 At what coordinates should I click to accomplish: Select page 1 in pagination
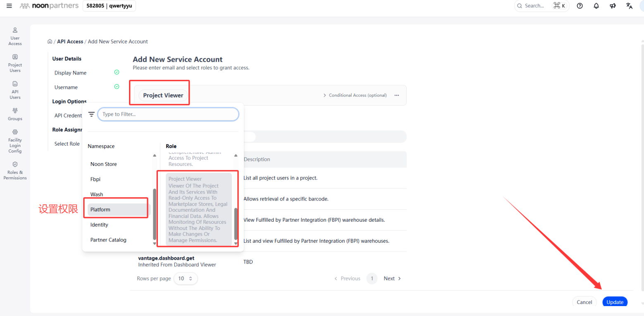click(x=372, y=278)
